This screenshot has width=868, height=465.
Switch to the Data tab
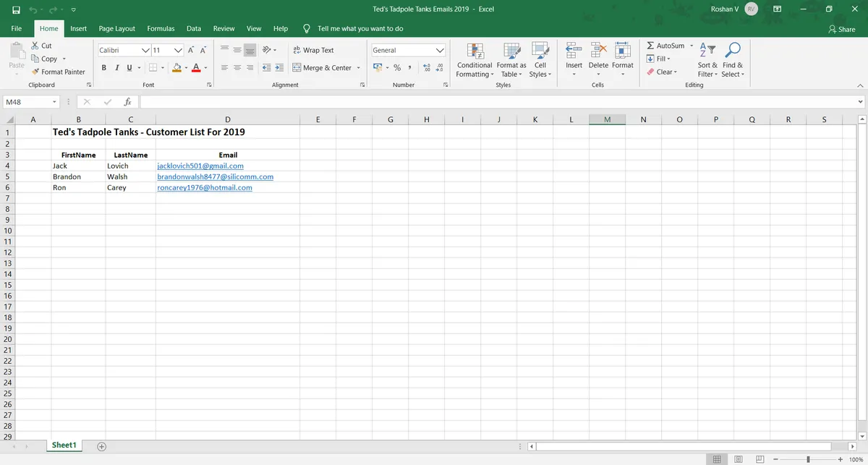click(x=194, y=29)
